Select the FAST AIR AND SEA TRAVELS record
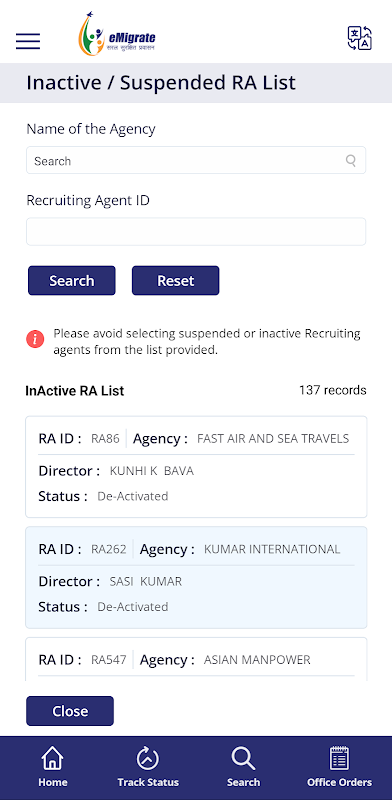Viewport: 392px width, 800px height. tap(196, 467)
